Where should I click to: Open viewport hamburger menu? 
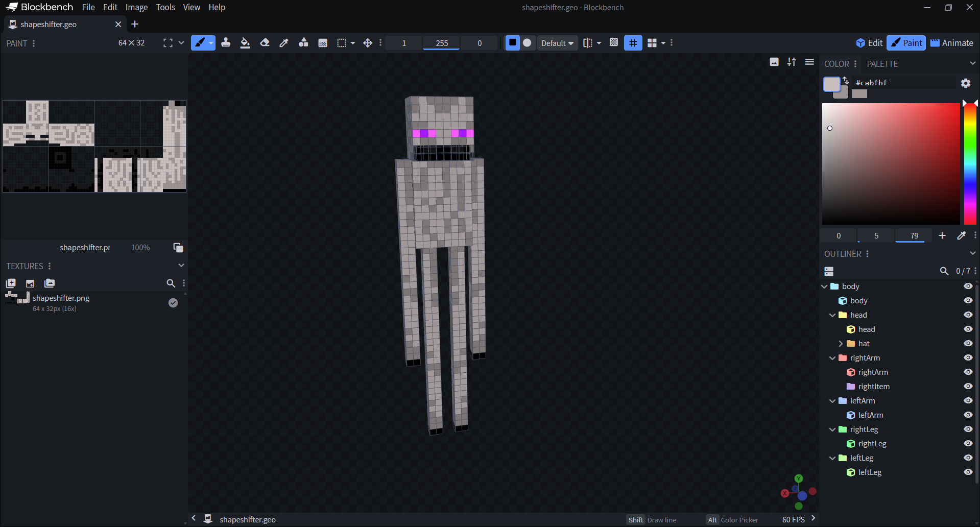(809, 62)
